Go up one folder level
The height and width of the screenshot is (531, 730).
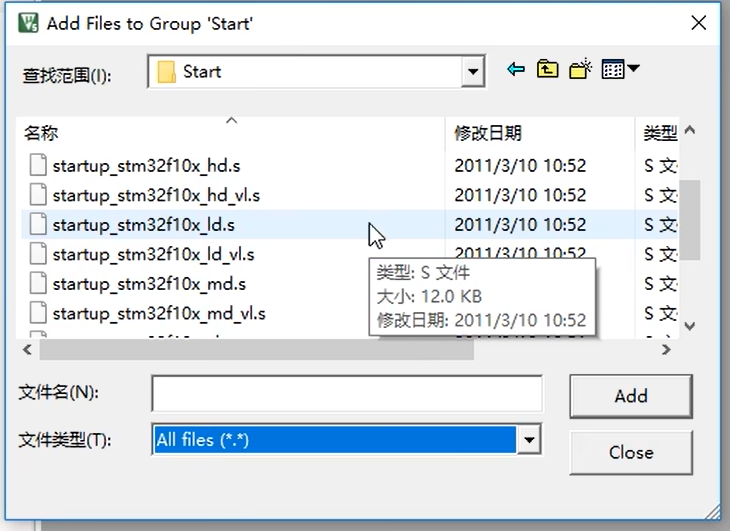(548, 69)
